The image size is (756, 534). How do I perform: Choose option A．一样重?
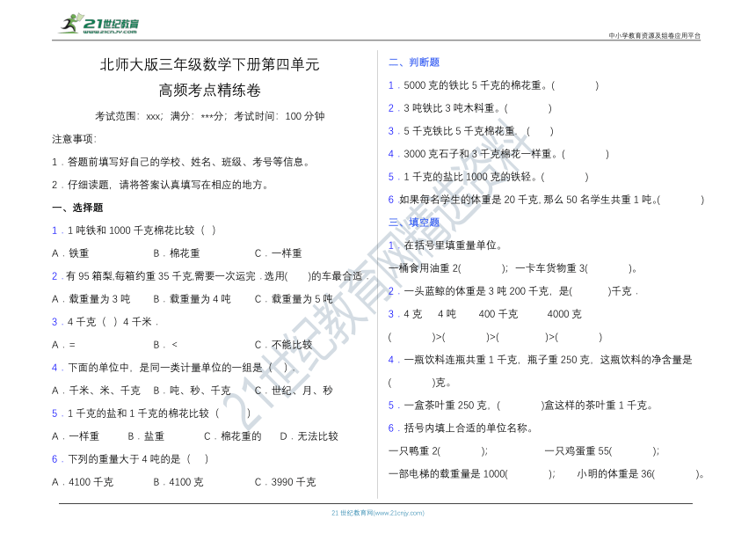(76, 436)
